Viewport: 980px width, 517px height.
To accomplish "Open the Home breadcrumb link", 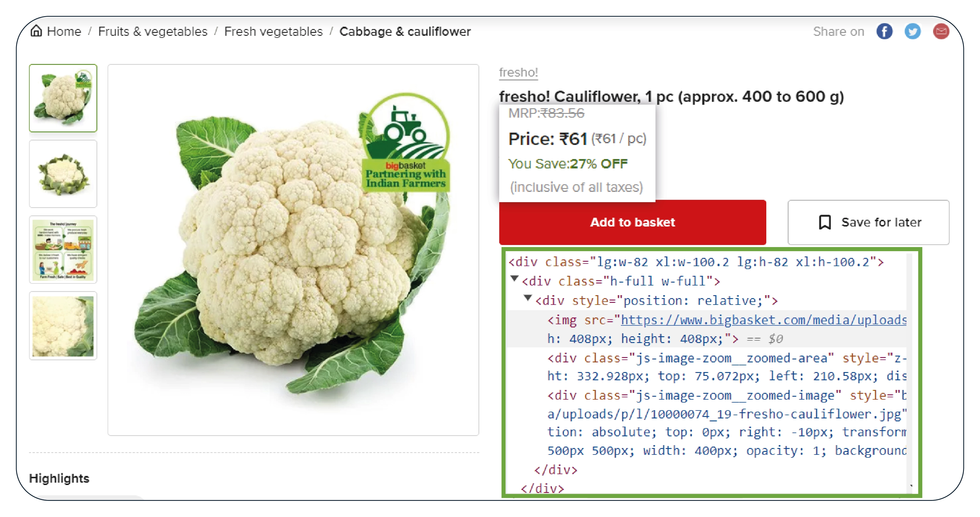I will [x=64, y=31].
